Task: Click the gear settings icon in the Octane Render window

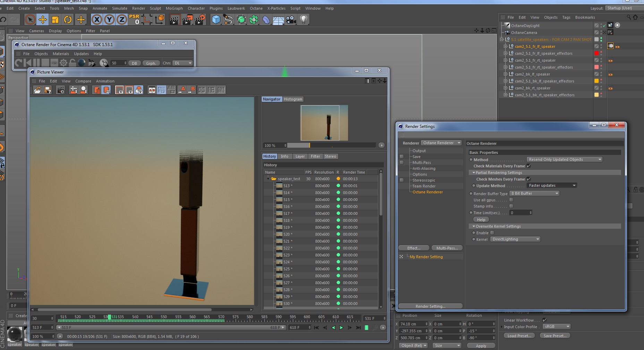Action: click(63, 63)
